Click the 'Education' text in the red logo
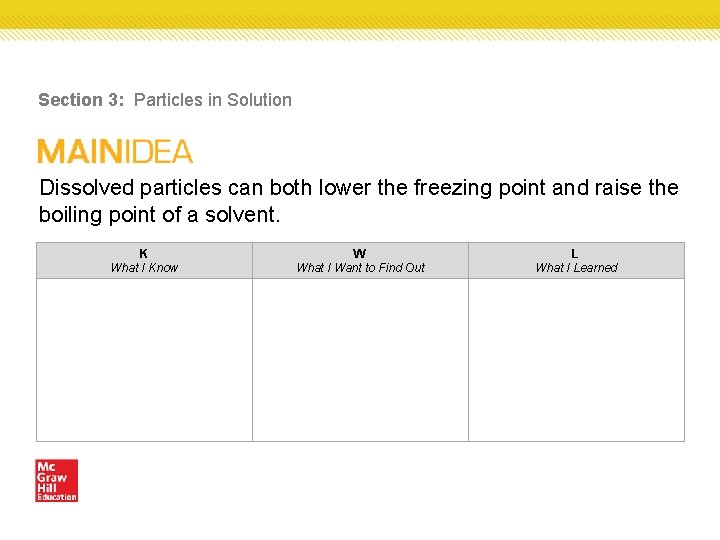Screen dimensions: 720x540 [56, 497]
